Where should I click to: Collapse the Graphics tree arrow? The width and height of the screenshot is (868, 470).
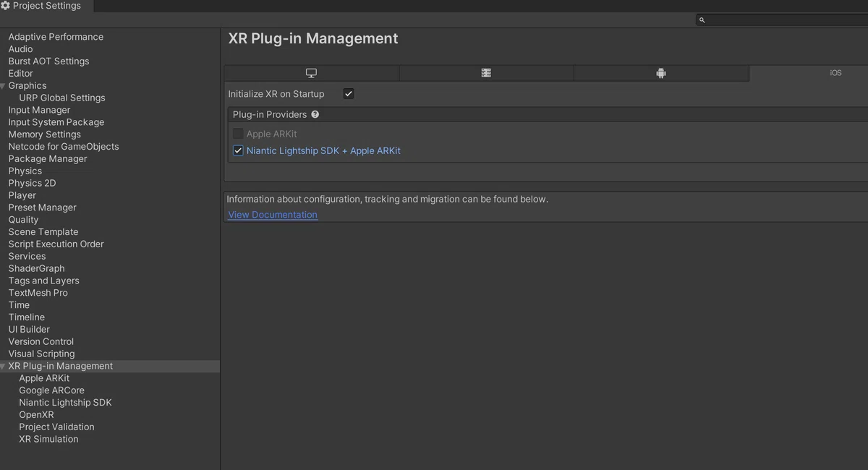(4, 86)
